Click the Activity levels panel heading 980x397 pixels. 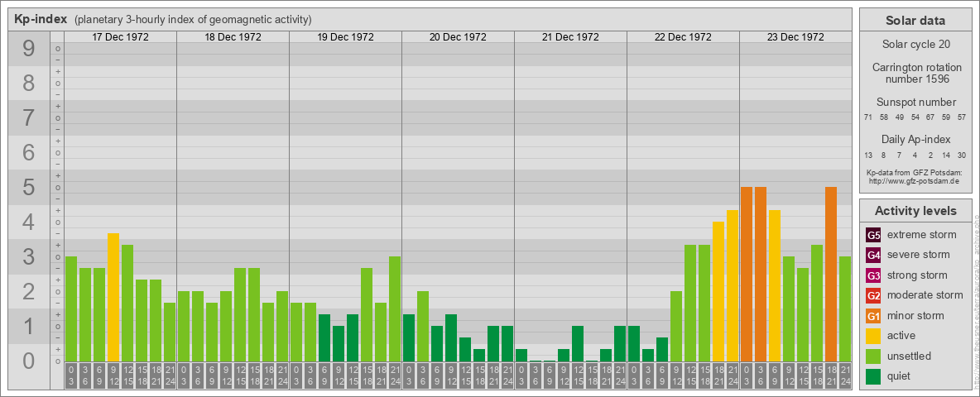coord(915,211)
